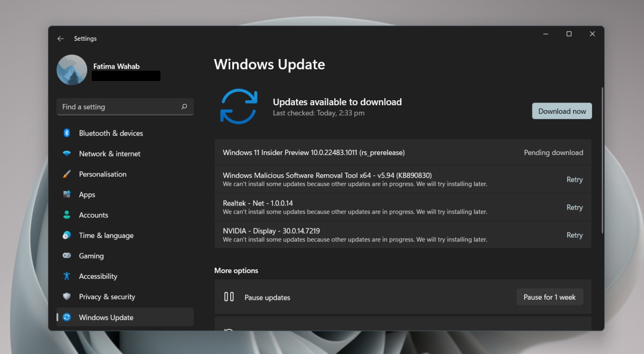
Task: Click the Bluetooth & devices icon
Action: 67,133
